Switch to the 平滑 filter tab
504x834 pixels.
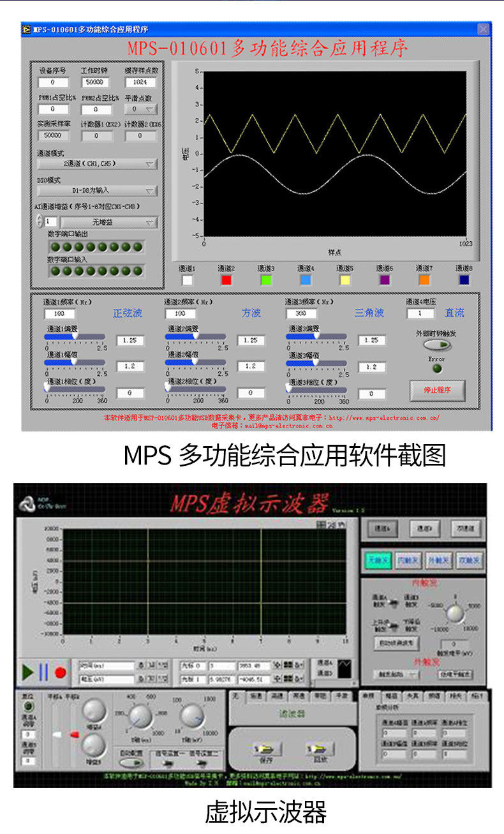point(341,696)
